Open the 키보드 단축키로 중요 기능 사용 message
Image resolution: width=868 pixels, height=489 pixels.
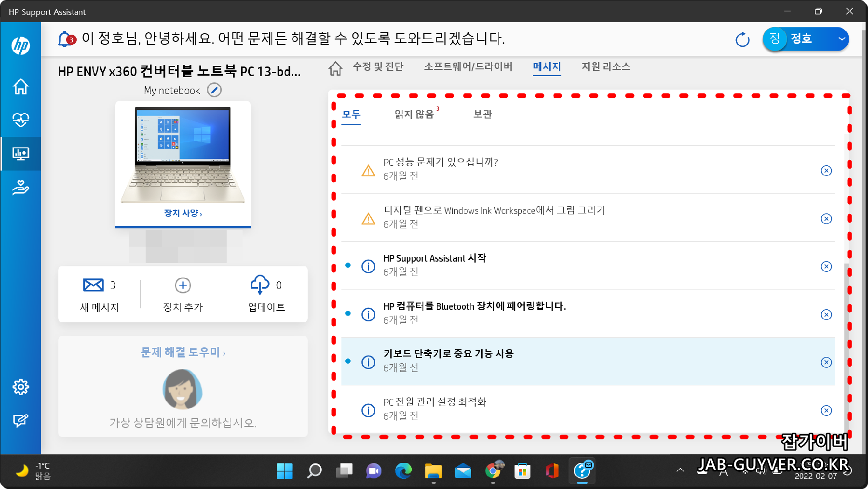[588, 361]
